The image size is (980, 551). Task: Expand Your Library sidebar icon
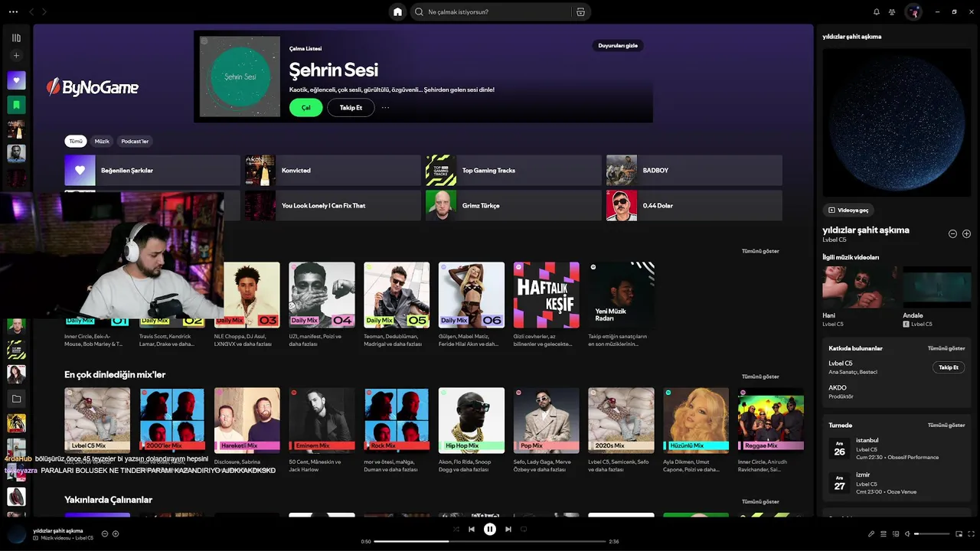(16, 37)
